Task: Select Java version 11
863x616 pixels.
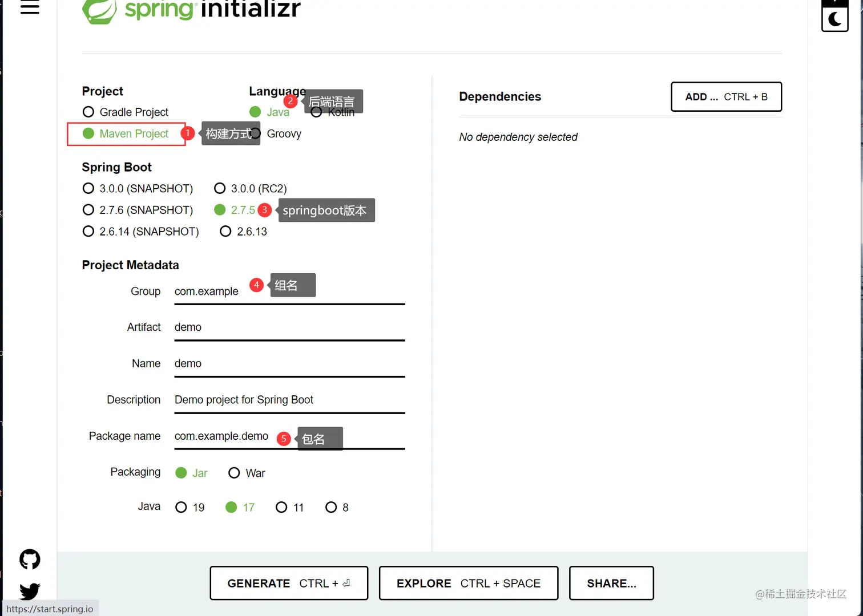Action: coord(290,507)
